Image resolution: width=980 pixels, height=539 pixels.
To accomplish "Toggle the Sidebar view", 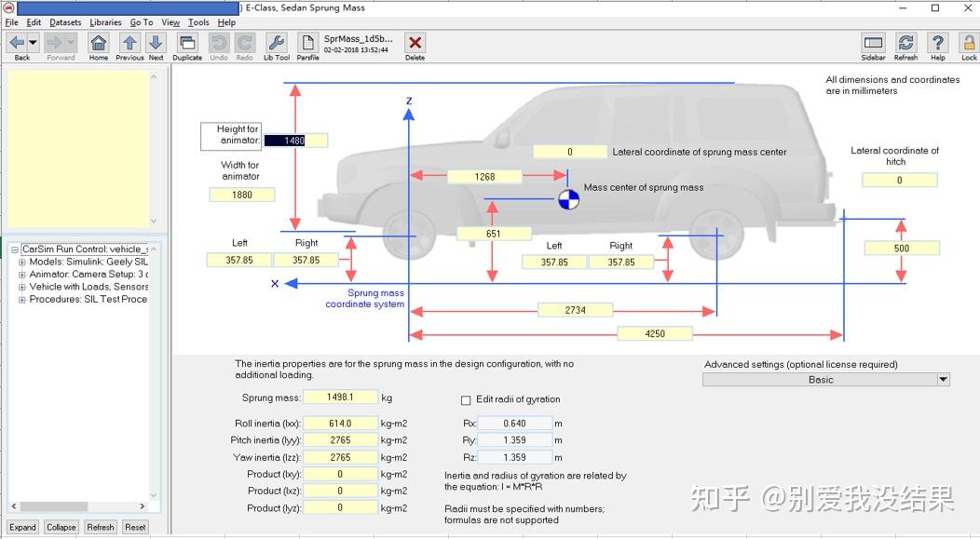I will pyautogui.click(x=873, y=42).
